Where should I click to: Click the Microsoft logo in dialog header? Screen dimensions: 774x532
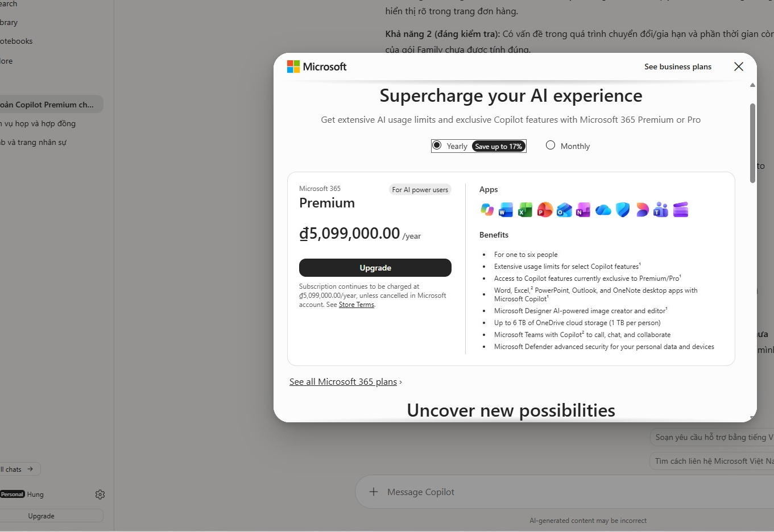(317, 66)
